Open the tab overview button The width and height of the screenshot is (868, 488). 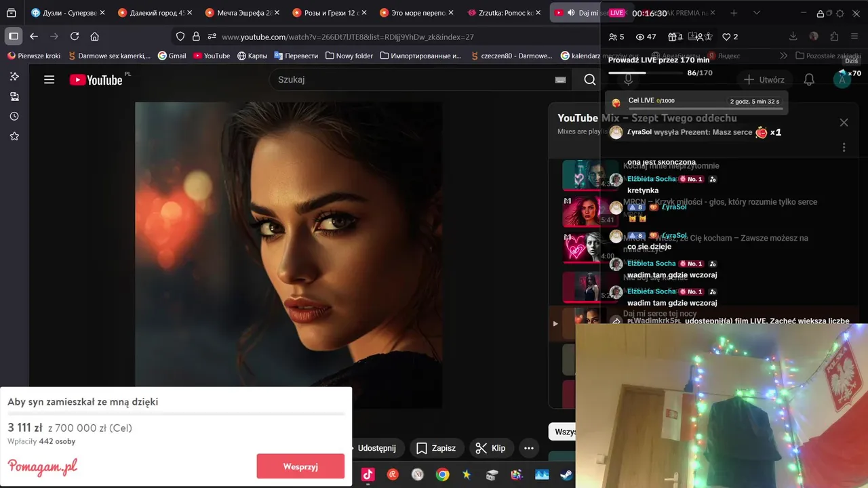[x=12, y=13]
